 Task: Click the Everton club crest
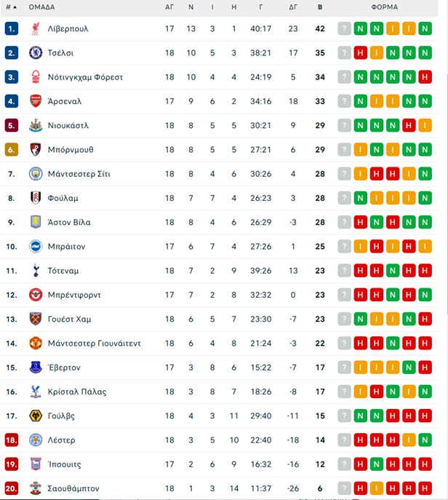tap(36, 368)
